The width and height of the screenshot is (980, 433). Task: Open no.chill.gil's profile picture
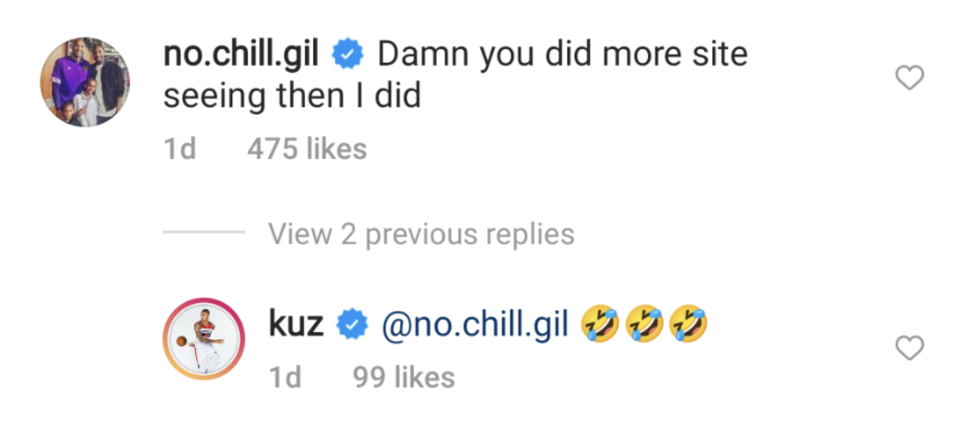[x=85, y=82]
